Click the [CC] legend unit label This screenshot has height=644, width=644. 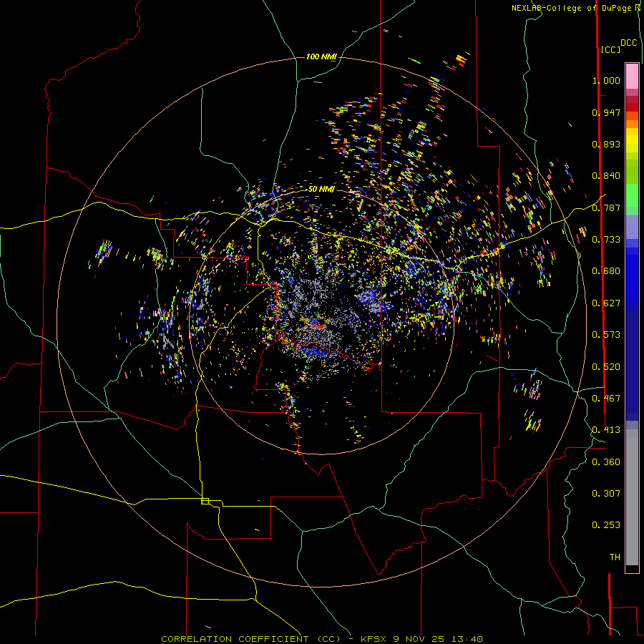click(610, 49)
